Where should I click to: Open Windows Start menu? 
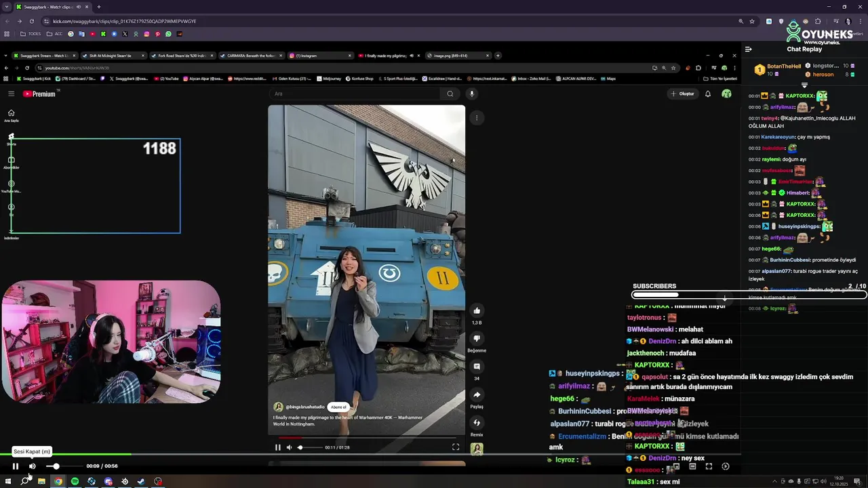click(8, 481)
